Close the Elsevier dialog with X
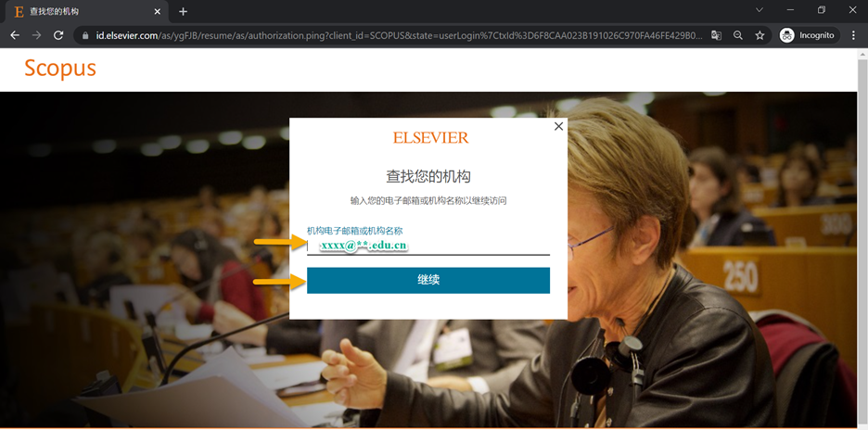The image size is (868, 430). 558,126
